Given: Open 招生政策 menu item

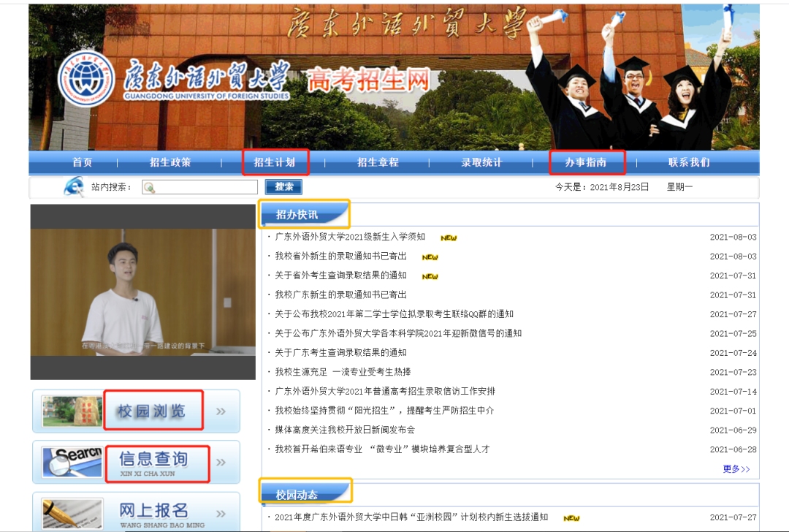Looking at the screenshot, I should pyautogui.click(x=170, y=162).
